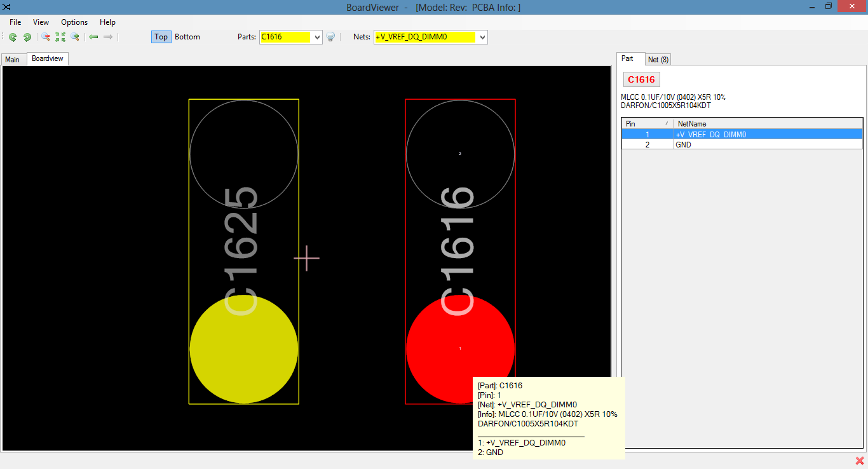Viewport: 868px width, 469px height.
Task: Click the [Pin]: 1 line in tooltip
Action: coord(490,395)
